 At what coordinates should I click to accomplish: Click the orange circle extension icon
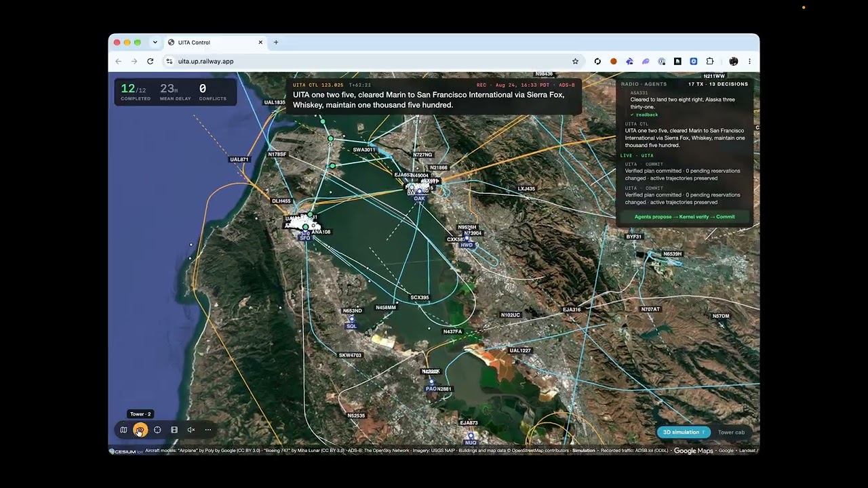tap(614, 61)
